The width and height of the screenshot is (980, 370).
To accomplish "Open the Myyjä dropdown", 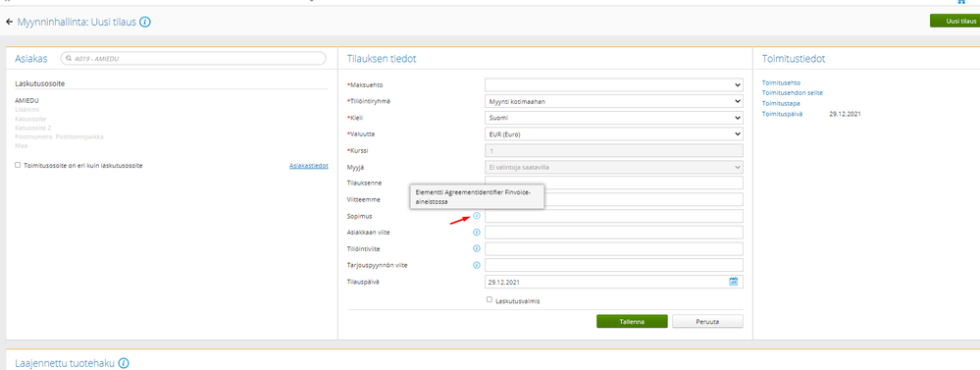I will (614, 167).
